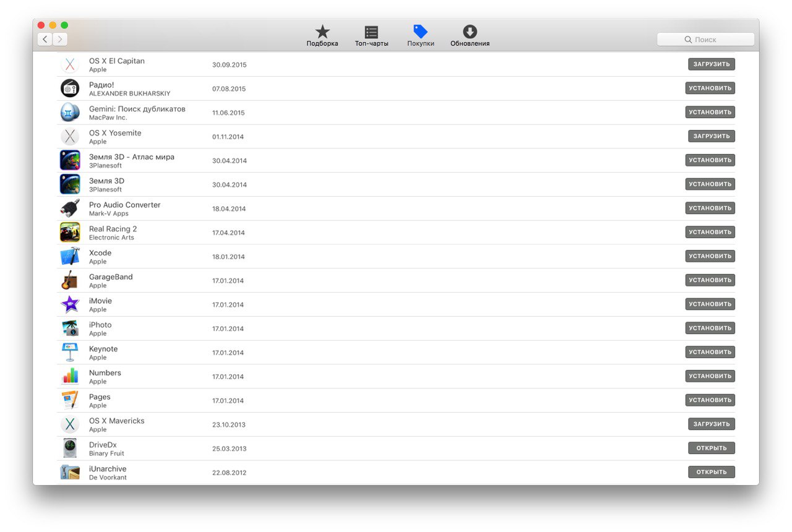Install iMovie
Viewport: 792px width, 532px height.
coord(710,304)
